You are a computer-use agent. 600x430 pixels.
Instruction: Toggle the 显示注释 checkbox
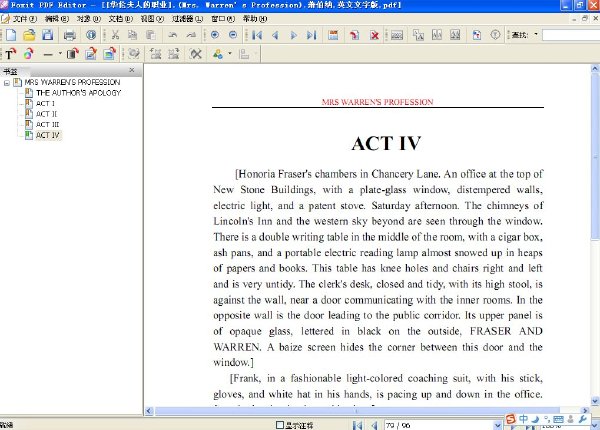point(280,425)
